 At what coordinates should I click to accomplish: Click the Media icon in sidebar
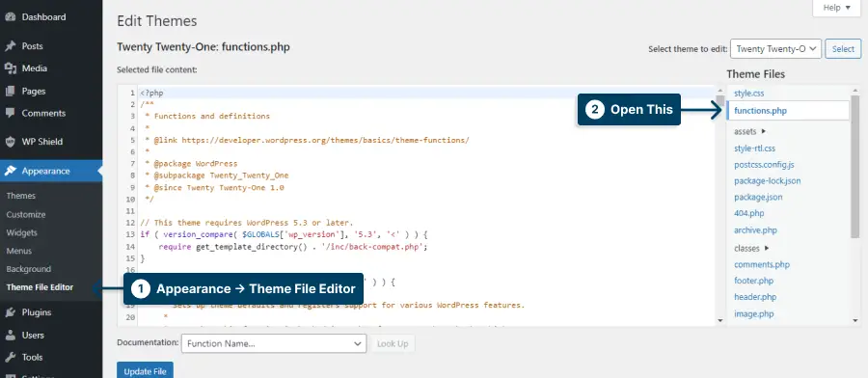click(10, 68)
